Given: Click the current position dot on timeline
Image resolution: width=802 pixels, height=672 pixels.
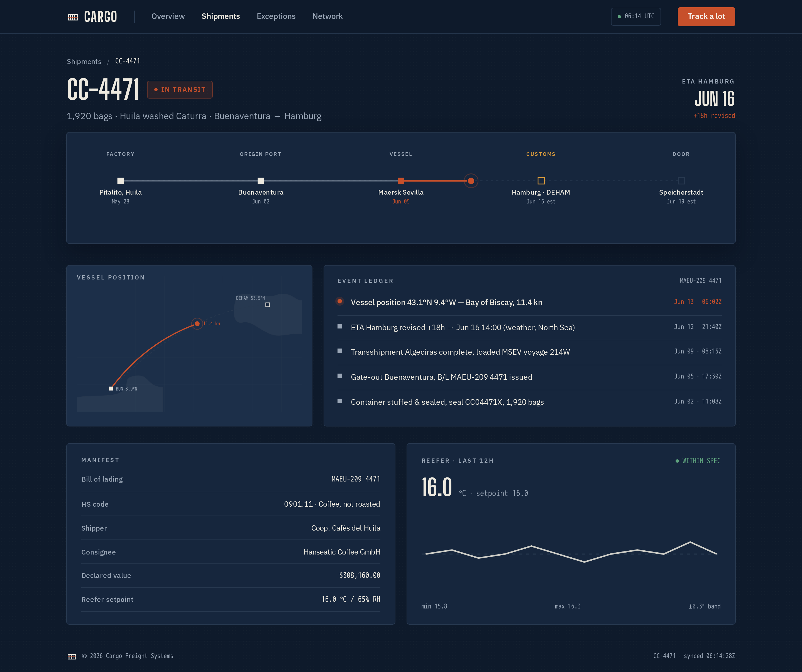Looking at the screenshot, I should pos(471,181).
